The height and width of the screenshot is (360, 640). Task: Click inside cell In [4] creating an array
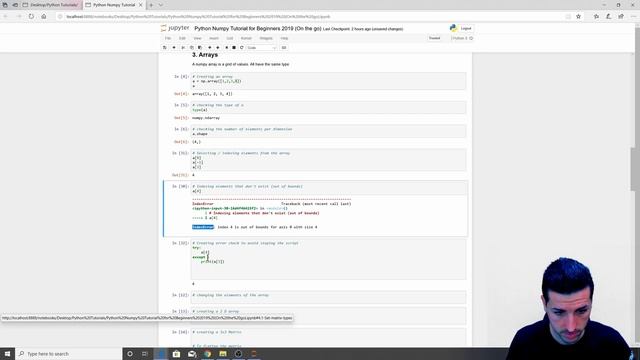(328, 81)
